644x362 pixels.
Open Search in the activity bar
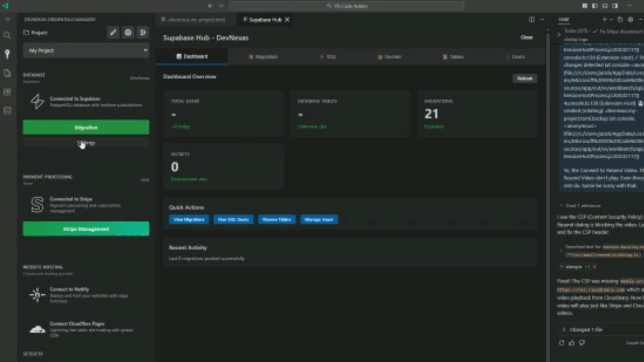pos(7,36)
